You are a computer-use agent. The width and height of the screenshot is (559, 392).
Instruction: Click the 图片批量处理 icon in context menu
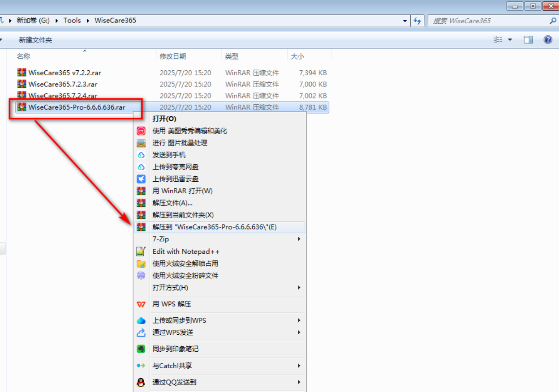pyautogui.click(x=141, y=143)
